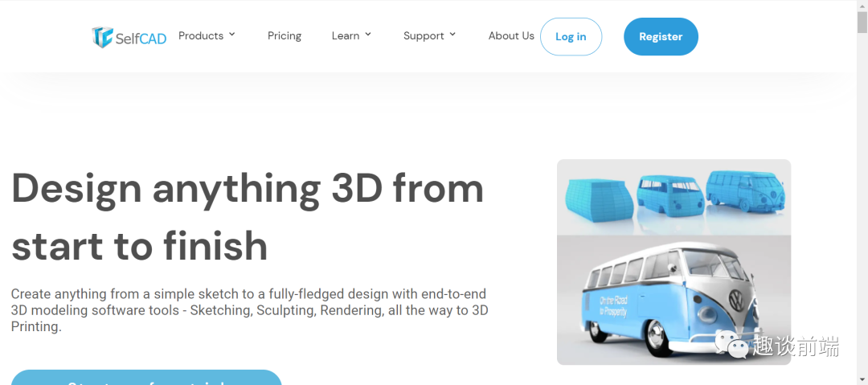This screenshot has height=385, width=868.
Task: Open the Products menu
Action: pyautogui.click(x=201, y=35)
